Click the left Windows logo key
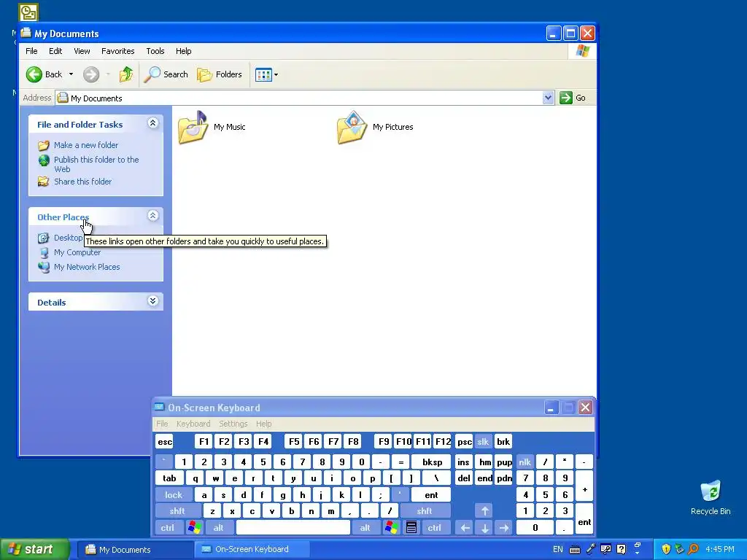The image size is (747, 560). click(194, 528)
